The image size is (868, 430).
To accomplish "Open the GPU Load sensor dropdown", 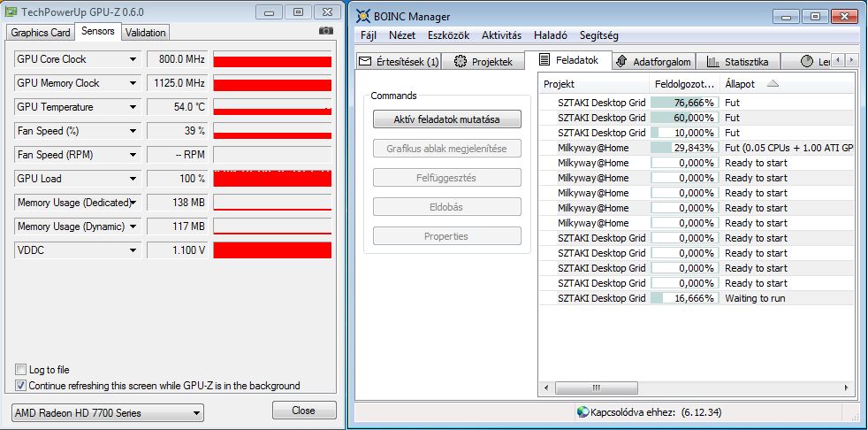I will [133, 179].
